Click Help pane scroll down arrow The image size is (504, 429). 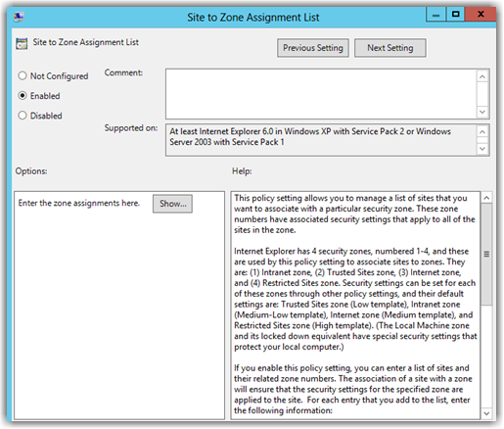pos(486,413)
